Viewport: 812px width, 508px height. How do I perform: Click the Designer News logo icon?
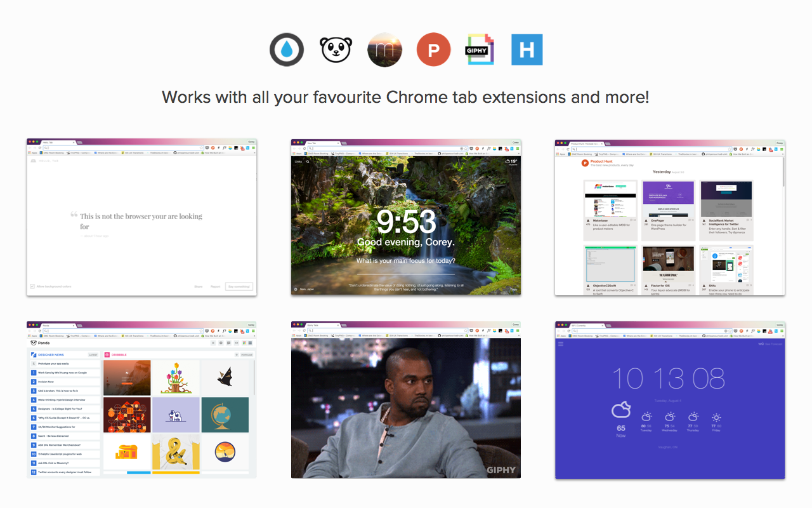click(x=34, y=354)
